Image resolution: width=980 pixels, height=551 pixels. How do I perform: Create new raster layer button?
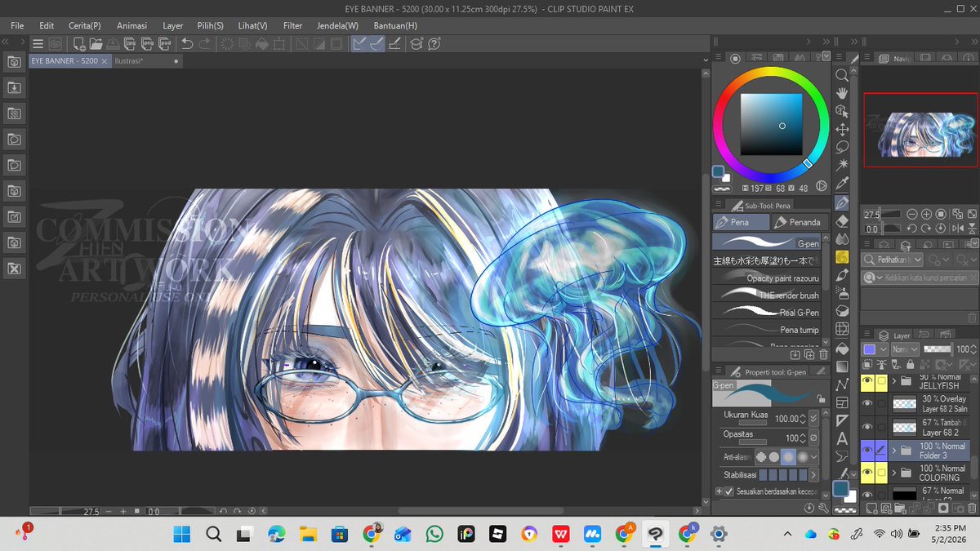pyautogui.click(x=873, y=509)
